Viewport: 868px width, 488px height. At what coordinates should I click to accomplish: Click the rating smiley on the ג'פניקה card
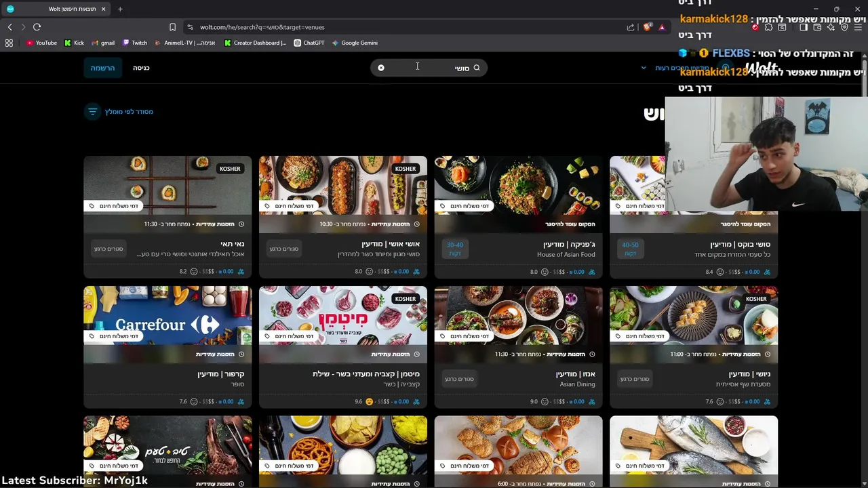point(545,272)
